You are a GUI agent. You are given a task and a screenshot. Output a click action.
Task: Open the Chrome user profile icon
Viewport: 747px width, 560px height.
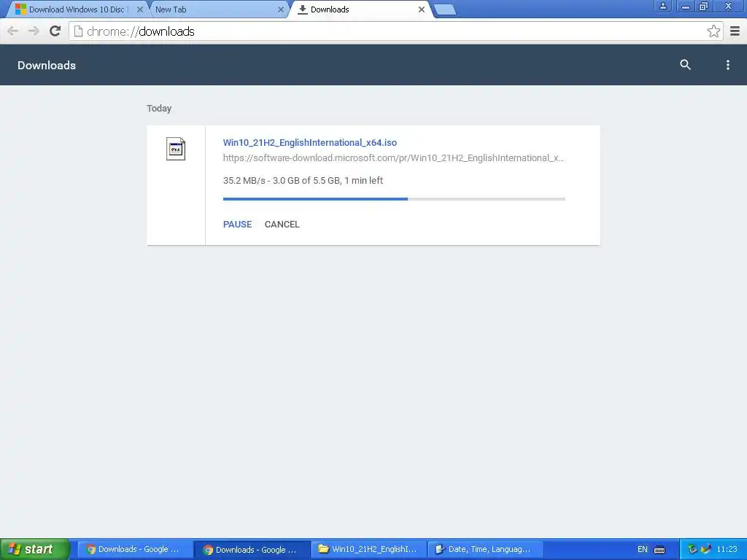click(662, 7)
